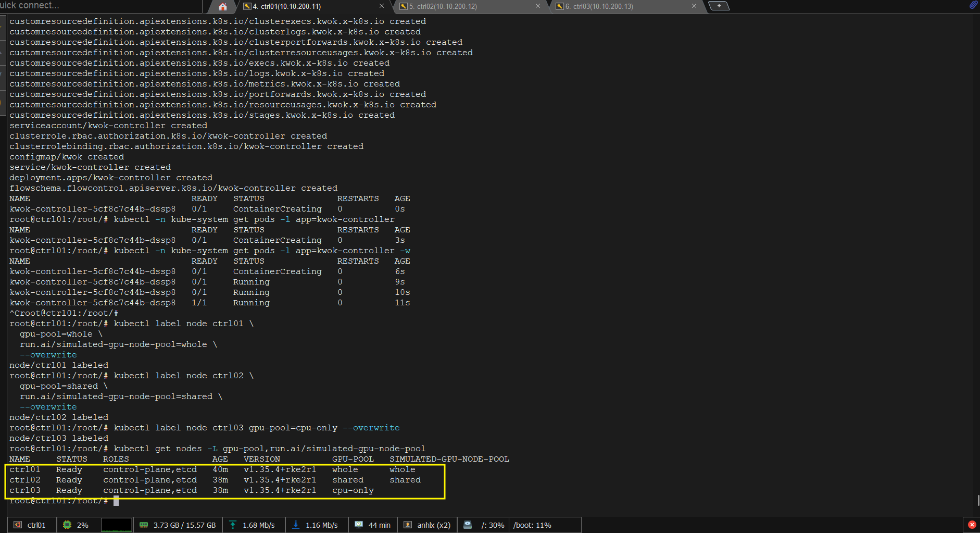
Task: Click the CPU usage chip icon
Action: 67,525
